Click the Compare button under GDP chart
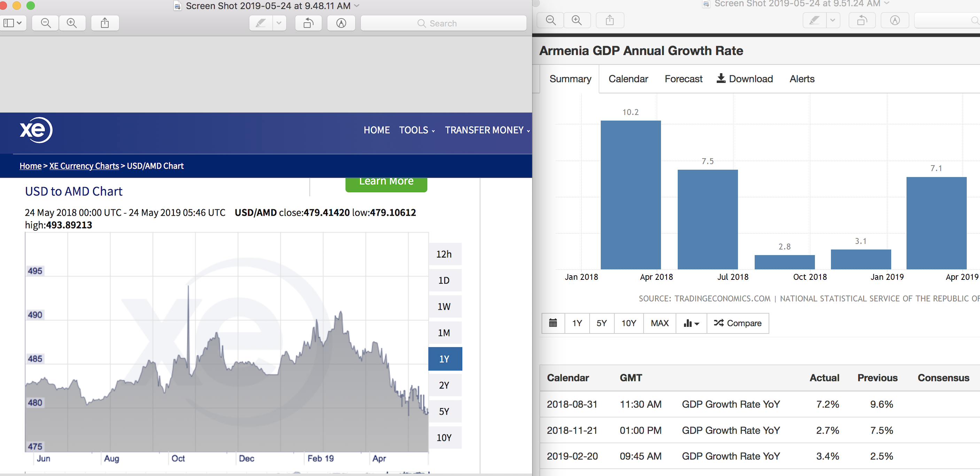 (738, 323)
